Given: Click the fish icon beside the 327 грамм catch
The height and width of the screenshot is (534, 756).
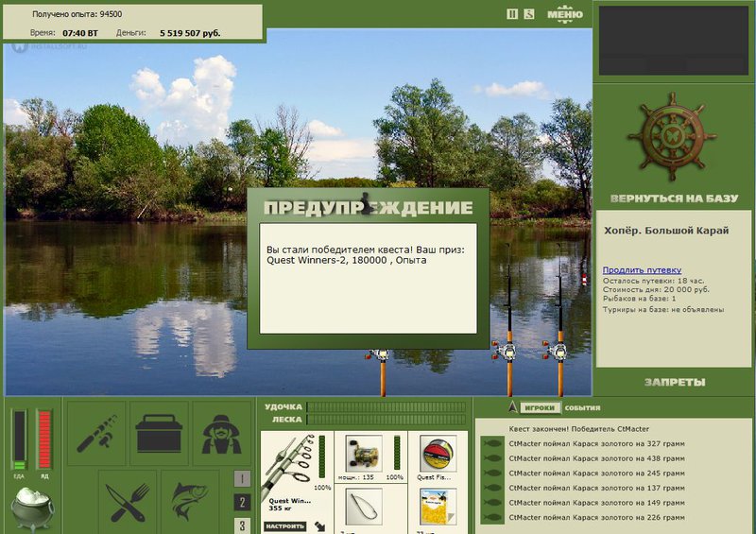Looking at the screenshot, I should pyautogui.click(x=492, y=443).
